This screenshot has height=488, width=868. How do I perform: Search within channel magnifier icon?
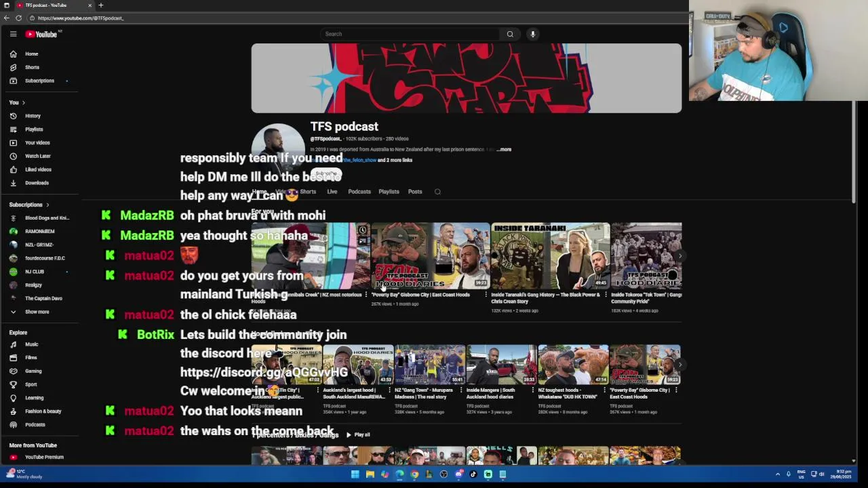(437, 192)
